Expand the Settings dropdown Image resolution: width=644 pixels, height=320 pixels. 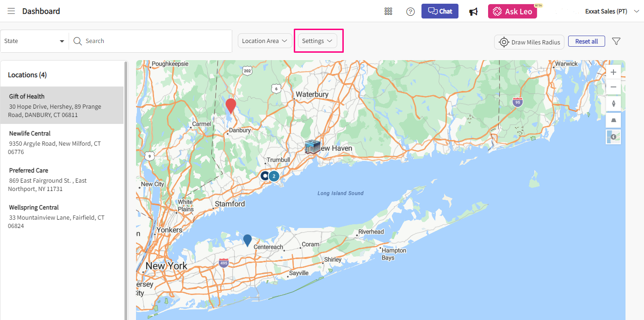tap(317, 41)
